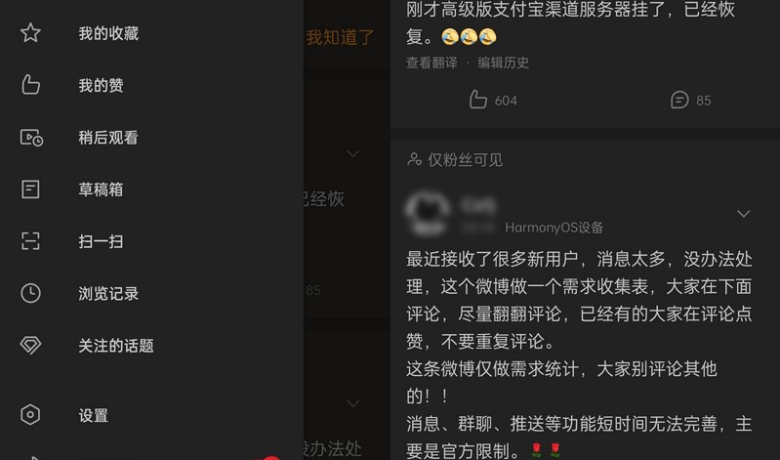The width and height of the screenshot is (780, 460).
Task: Expand the dimmed chevron above 已经恢
Action: click(353, 154)
